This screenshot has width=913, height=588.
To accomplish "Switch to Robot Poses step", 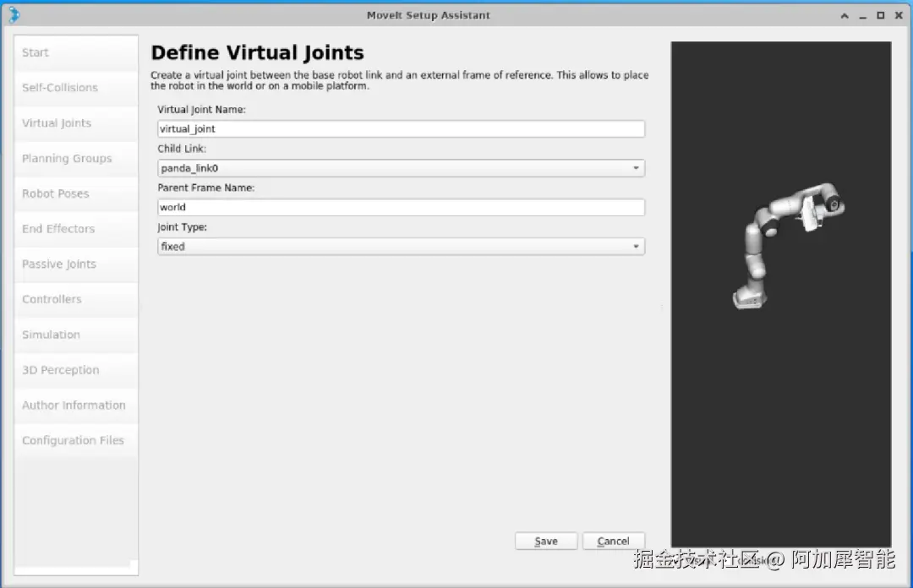I will pos(76,193).
